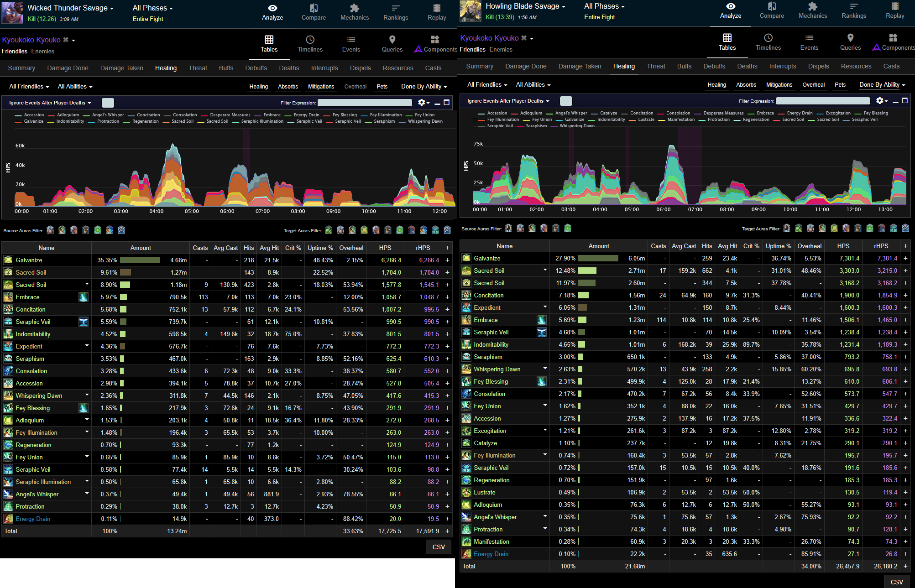Click pet icon beside Embrace in Wicked Thunder table
Viewport: 915px width, 588px height.
pos(84,297)
